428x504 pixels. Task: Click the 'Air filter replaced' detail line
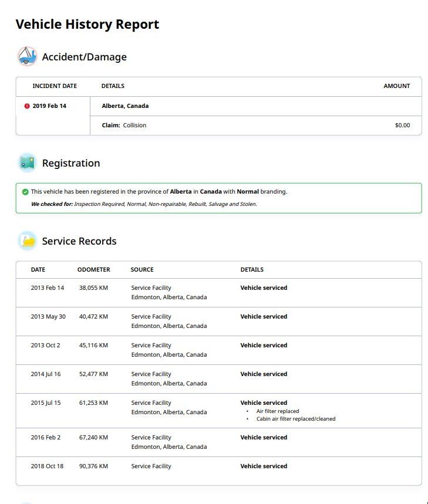coord(278,411)
